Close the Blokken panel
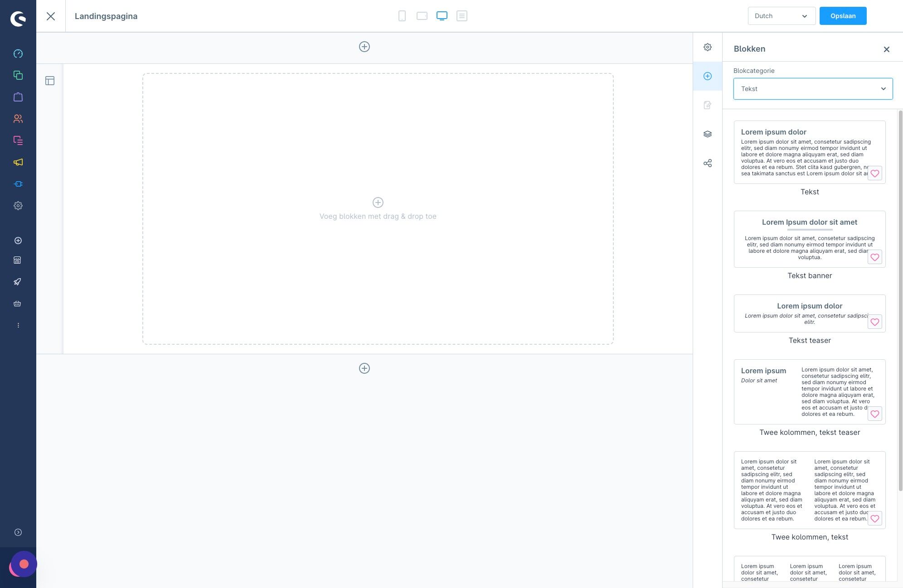Image resolution: width=903 pixels, height=588 pixels. 887,49
